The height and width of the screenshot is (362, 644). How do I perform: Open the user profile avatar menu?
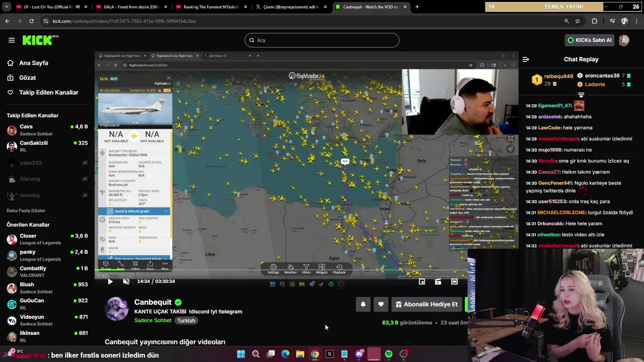click(624, 40)
